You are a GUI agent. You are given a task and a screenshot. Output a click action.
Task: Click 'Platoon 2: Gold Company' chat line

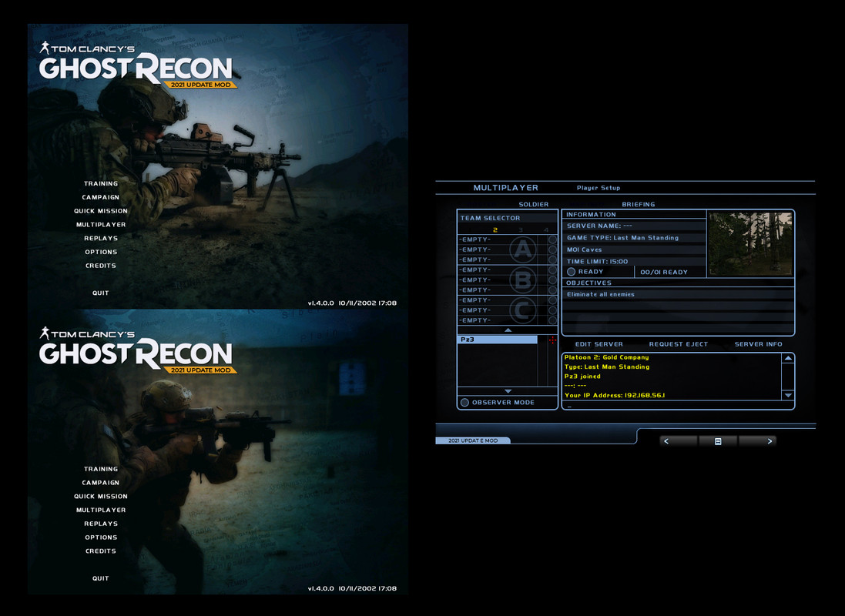click(x=606, y=357)
